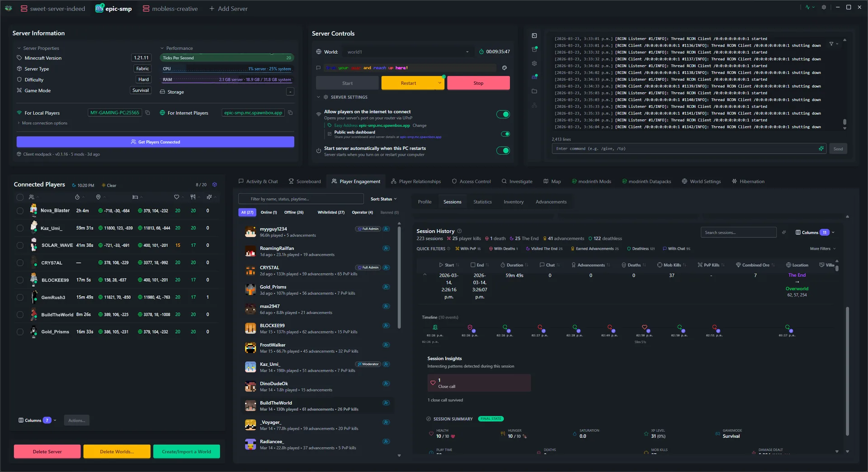Stop the server with the Stop button
Image resolution: width=868 pixels, height=472 pixels.
click(478, 83)
